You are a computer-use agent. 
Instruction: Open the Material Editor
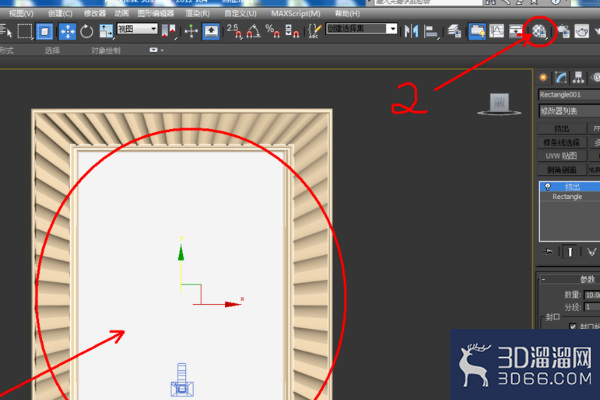(539, 31)
